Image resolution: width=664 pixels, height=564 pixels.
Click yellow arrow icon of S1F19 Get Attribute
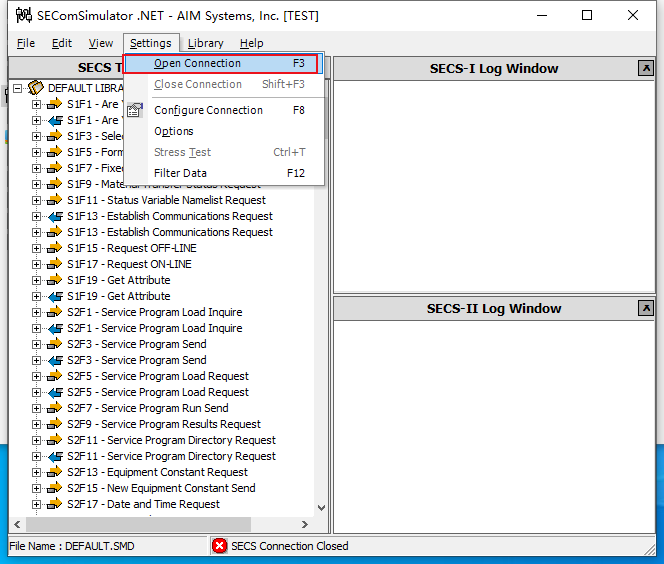[55, 280]
